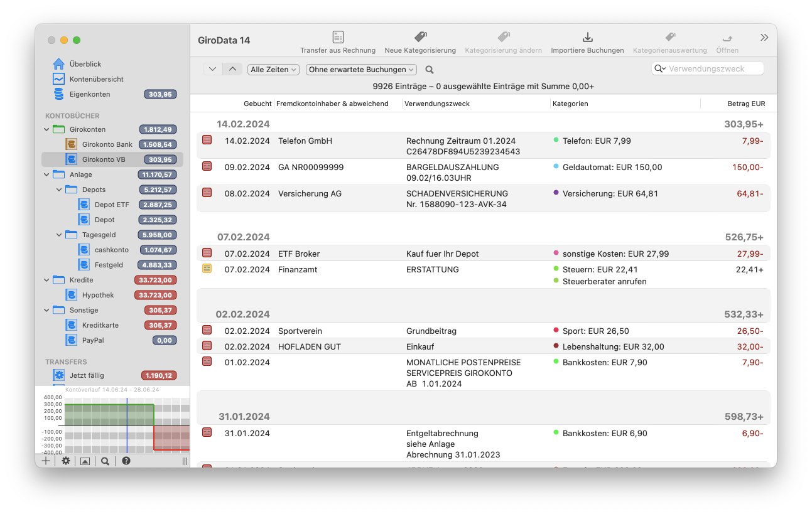The width and height of the screenshot is (812, 514).
Task: Click the red icon of ETF Broker entry
Action: pos(207,253)
